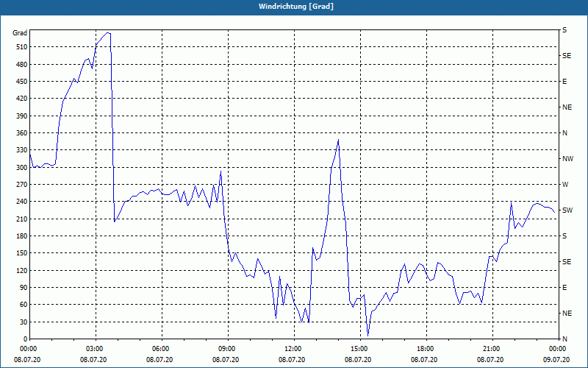
Task: Click the 0 y-axis value
Action: click(26, 339)
